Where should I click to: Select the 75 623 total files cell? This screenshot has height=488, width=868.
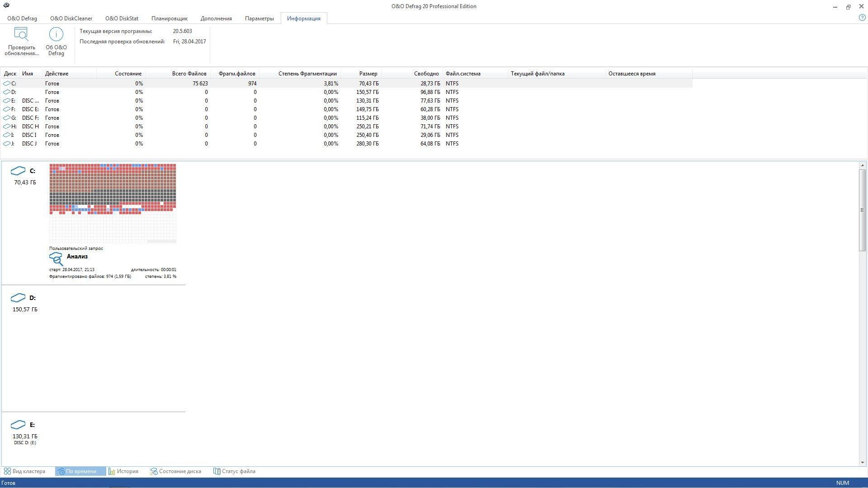coord(200,84)
